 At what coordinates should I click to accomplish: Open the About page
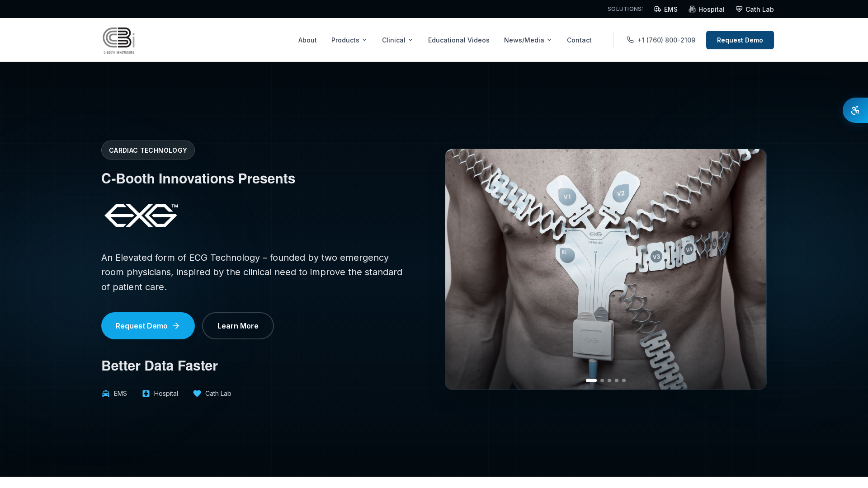[307, 40]
